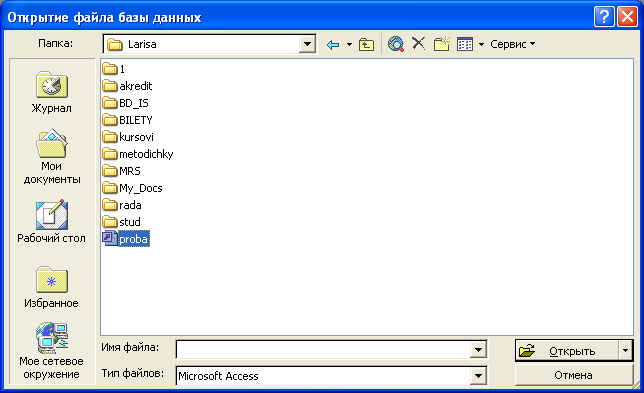This screenshot has height=393, width=644.
Task: Open back arrow history dropdown
Action: [349, 44]
